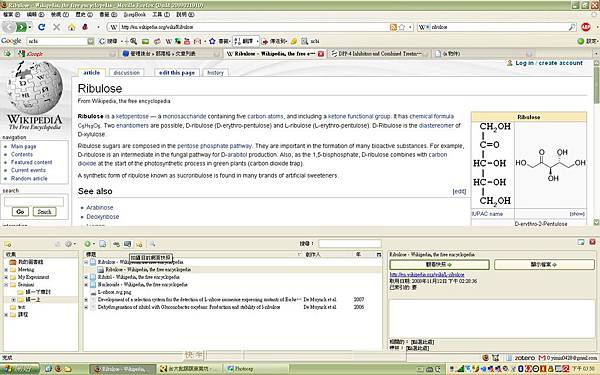Open the ketopentose link

pos(132,116)
